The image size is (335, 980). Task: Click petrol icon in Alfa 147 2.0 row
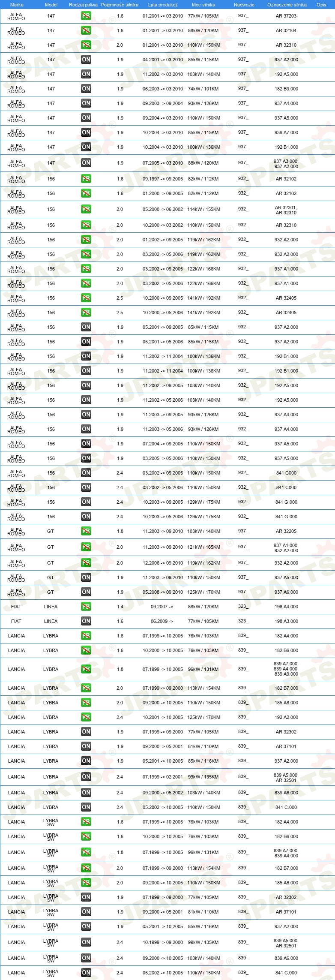[86, 45]
